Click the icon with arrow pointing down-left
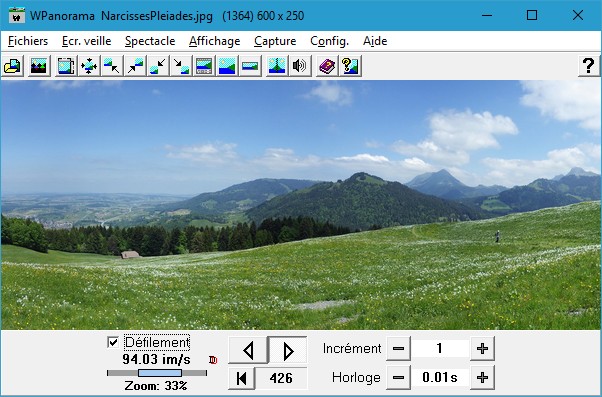 [158, 66]
